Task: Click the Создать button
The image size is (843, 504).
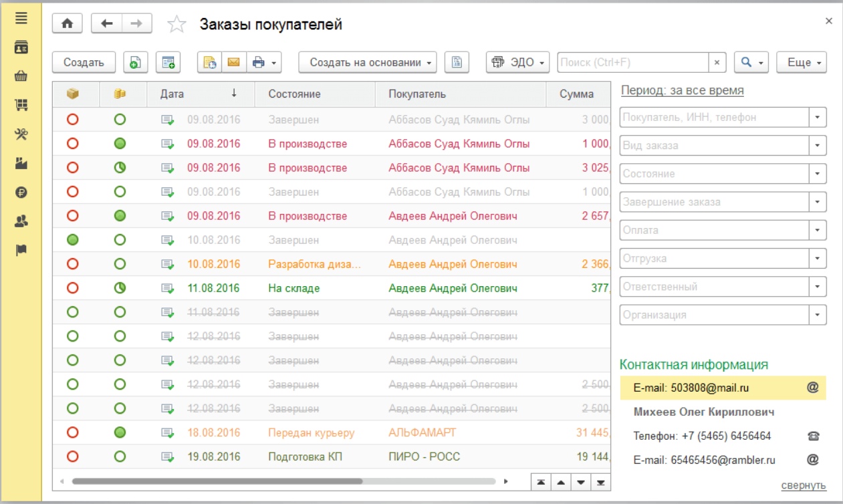Action: coord(84,62)
